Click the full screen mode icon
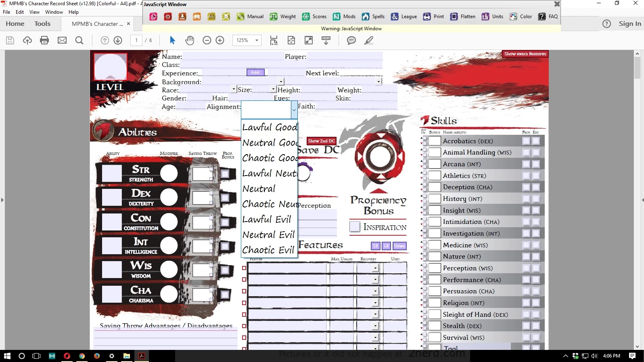Viewport: 644px width, 362px height. pyautogui.click(x=309, y=40)
